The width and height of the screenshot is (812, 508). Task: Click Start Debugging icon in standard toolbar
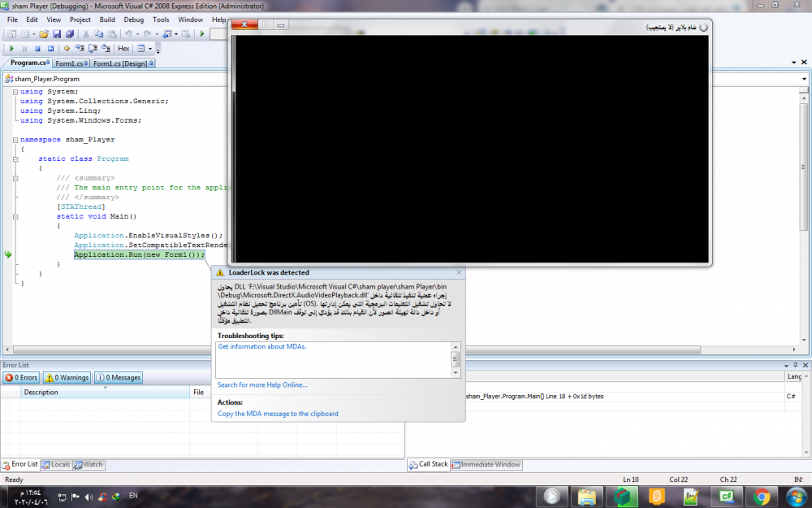202,33
